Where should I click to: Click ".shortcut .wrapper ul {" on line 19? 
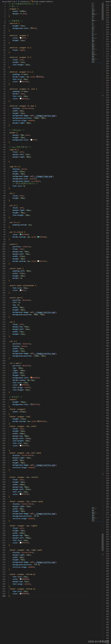[x=20, y=47]
